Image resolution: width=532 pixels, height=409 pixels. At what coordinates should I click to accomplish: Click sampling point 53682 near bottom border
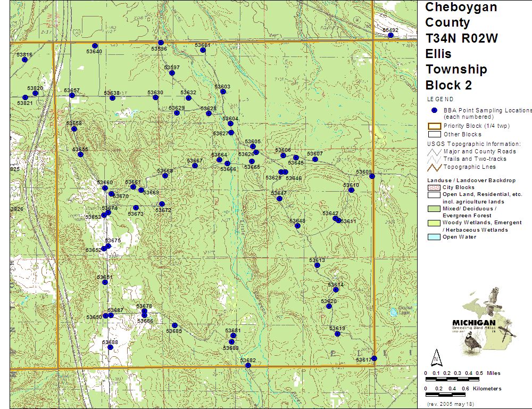pos(248,365)
